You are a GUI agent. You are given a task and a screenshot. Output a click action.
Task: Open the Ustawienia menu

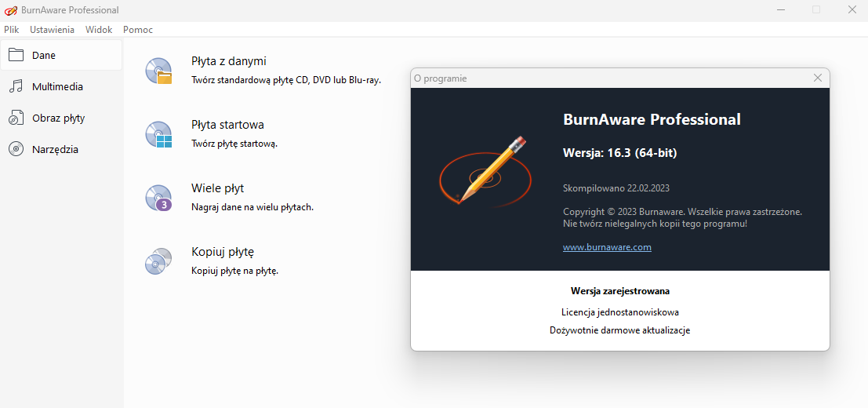(x=52, y=30)
